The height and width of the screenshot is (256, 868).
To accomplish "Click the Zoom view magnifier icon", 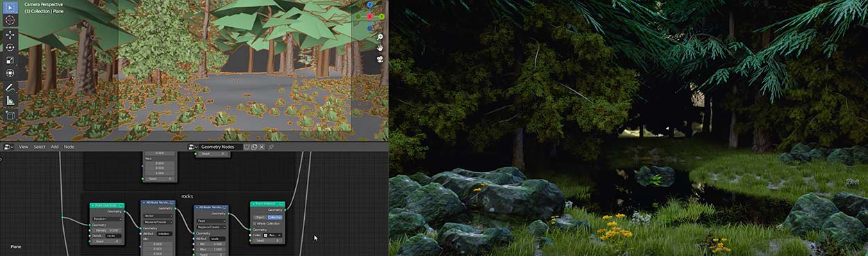I will (x=381, y=36).
